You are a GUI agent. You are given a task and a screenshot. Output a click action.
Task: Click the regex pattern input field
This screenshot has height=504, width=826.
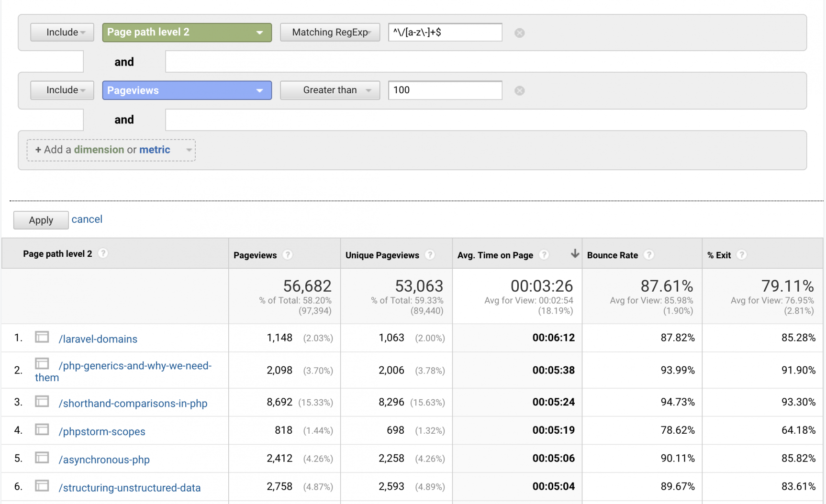444,32
